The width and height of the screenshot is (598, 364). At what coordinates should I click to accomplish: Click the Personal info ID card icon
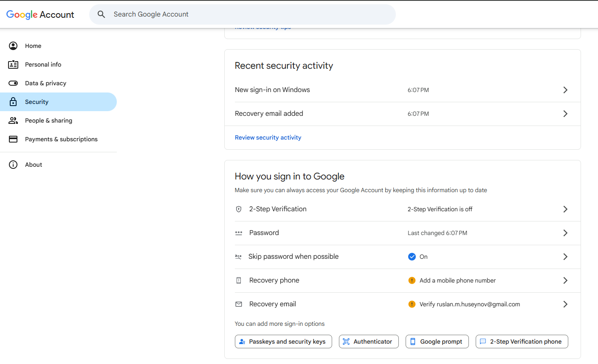[x=13, y=64]
